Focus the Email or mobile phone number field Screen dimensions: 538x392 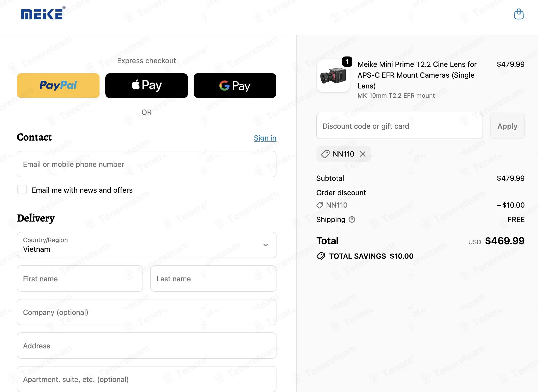(147, 164)
